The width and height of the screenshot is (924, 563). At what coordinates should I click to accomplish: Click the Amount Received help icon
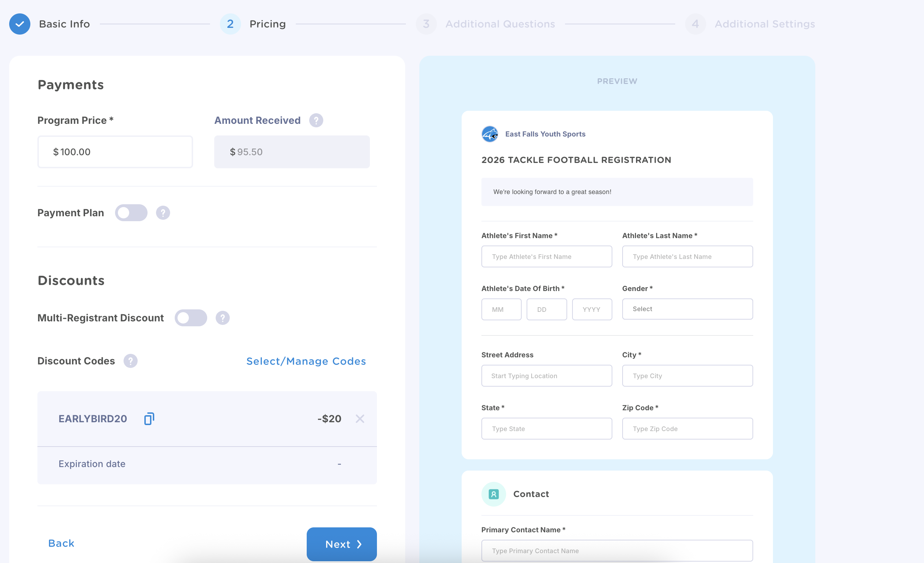click(x=316, y=120)
